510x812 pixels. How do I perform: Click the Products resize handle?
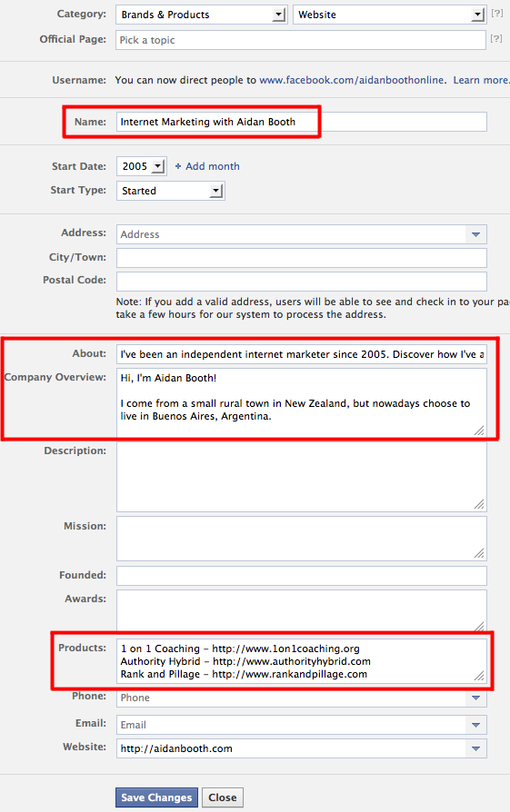pos(479,676)
